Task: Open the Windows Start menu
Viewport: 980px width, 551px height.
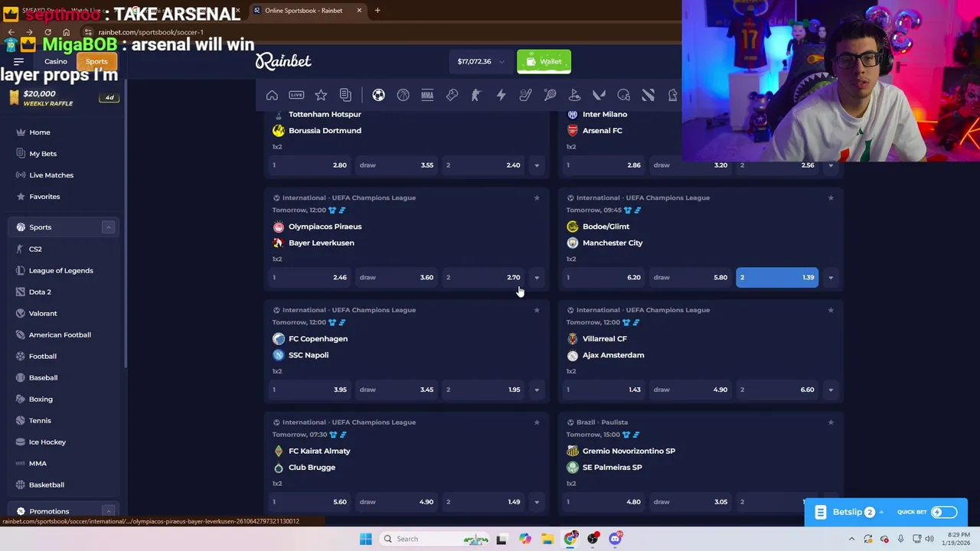Action: click(x=366, y=539)
